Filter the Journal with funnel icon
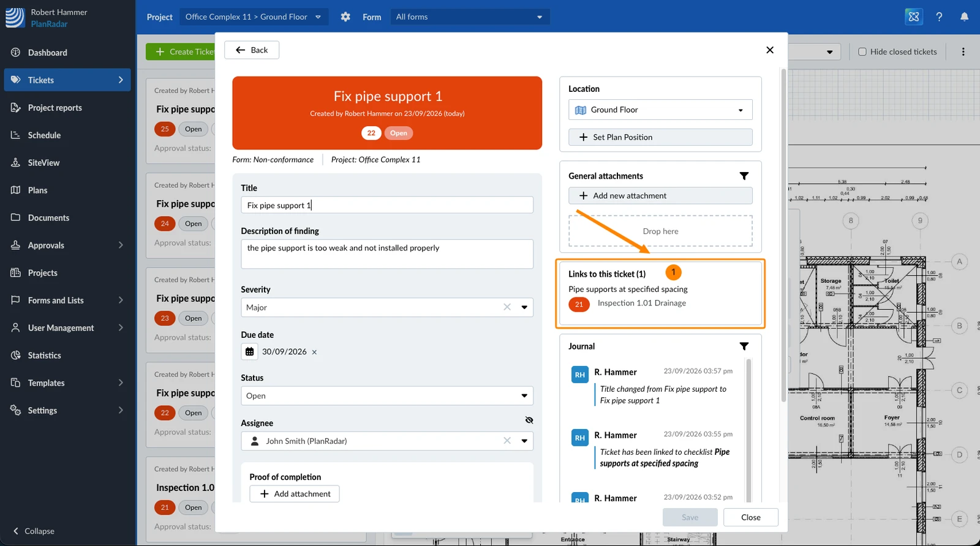This screenshot has width=980, height=546. click(744, 346)
